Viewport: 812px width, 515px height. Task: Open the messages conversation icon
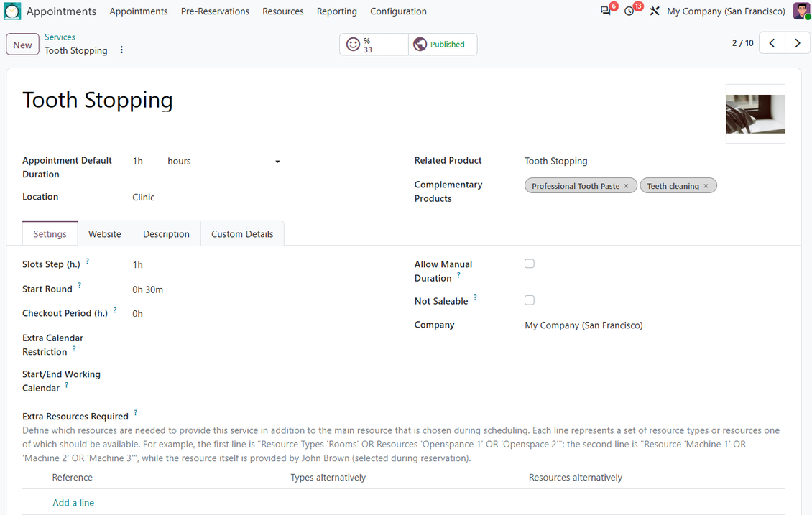click(x=605, y=11)
